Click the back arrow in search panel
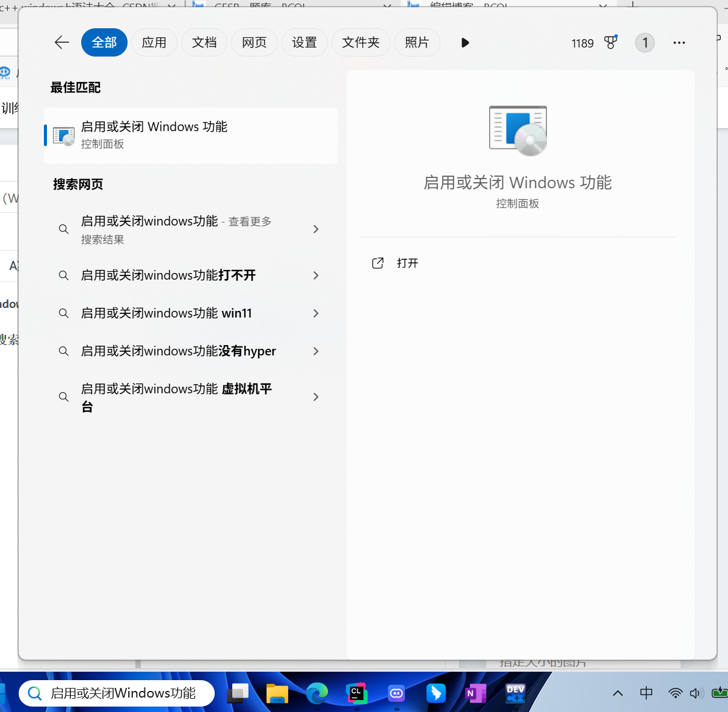728x712 pixels. pos(62,42)
